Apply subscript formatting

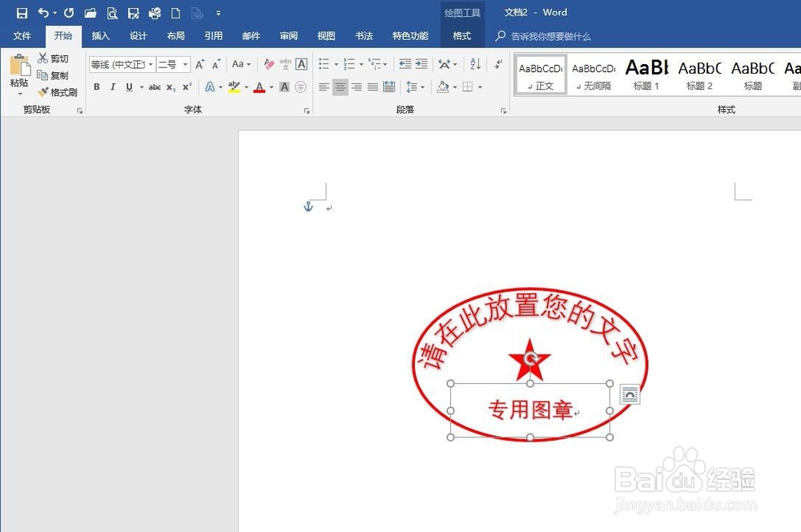point(171,86)
